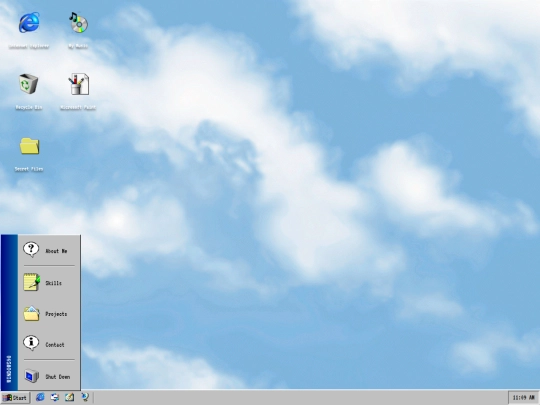Image resolution: width=540 pixels, height=405 pixels.
Task: Choose Contact in the Start menu
Action: 49,344
